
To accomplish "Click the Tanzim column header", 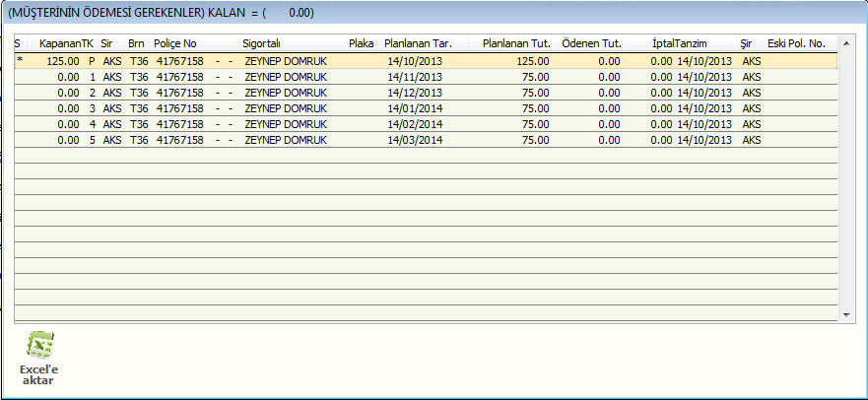I will click(x=691, y=44).
